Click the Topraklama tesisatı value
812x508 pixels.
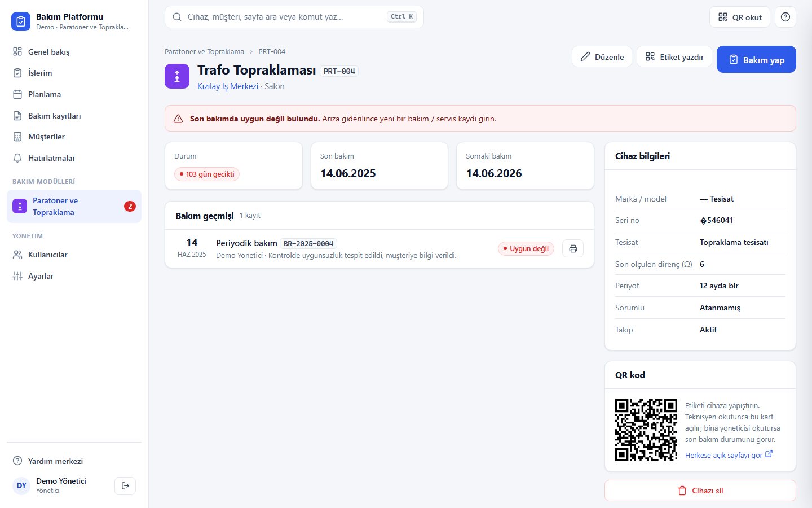click(734, 242)
